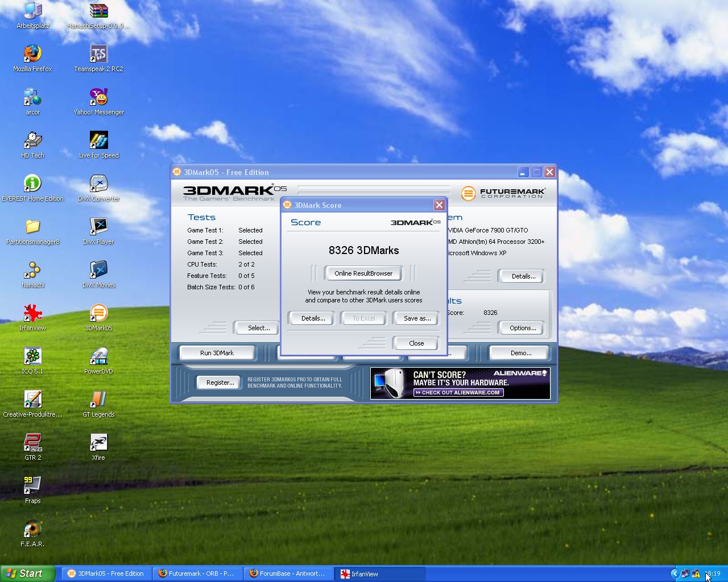The height and width of the screenshot is (582, 728).
Task: Minimize the 3DMark05 Free Edition window
Action: pos(523,172)
